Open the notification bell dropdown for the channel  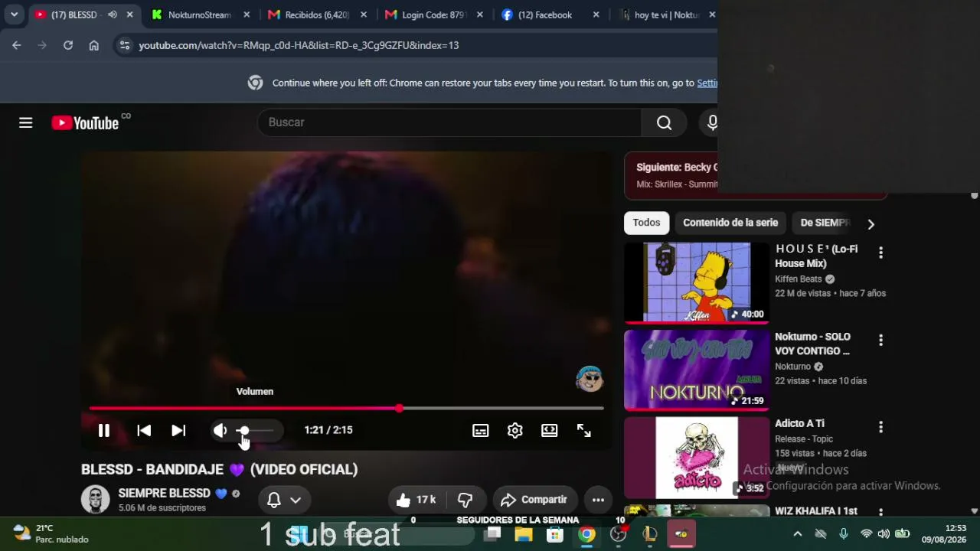coord(283,500)
